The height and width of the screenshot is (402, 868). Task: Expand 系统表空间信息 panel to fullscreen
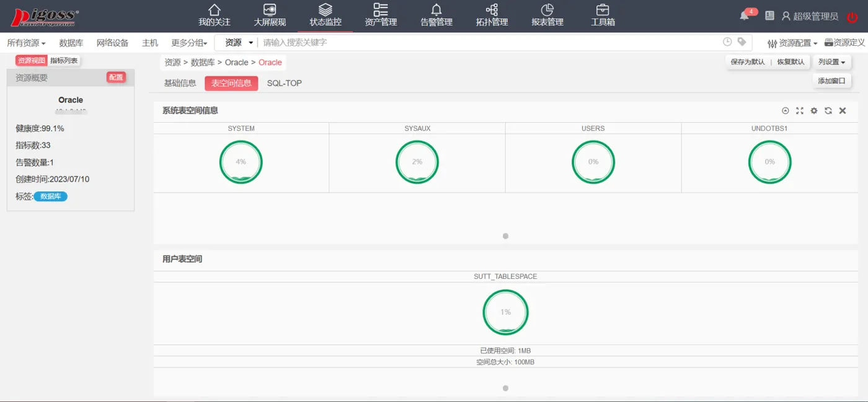(800, 111)
